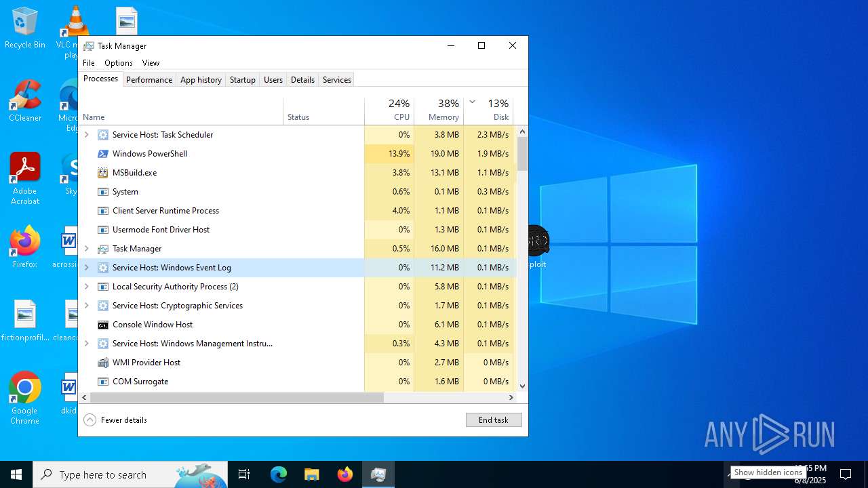Select the 19.0 MB memory cell
Viewport: 868px width, 488px height.
[439, 154]
